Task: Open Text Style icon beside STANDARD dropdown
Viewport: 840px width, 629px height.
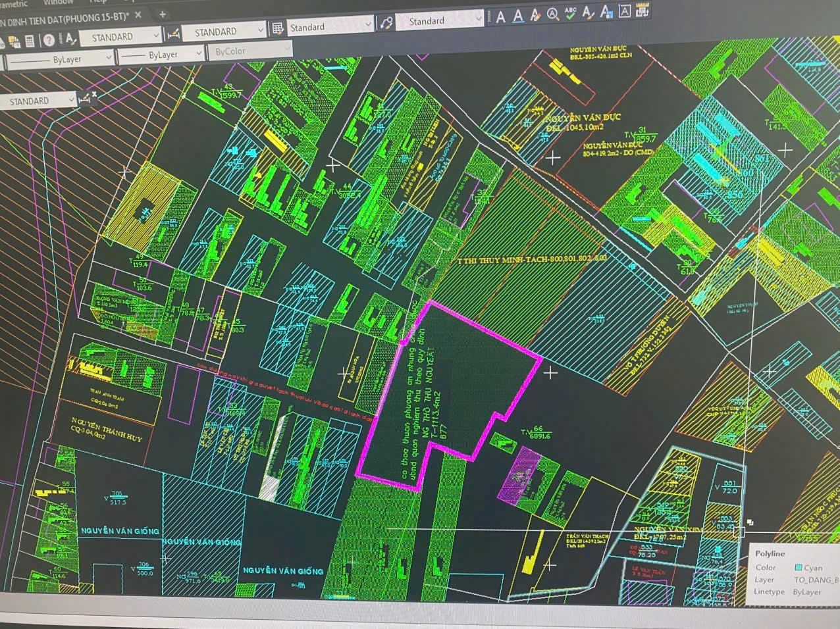Action: click(70, 38)
